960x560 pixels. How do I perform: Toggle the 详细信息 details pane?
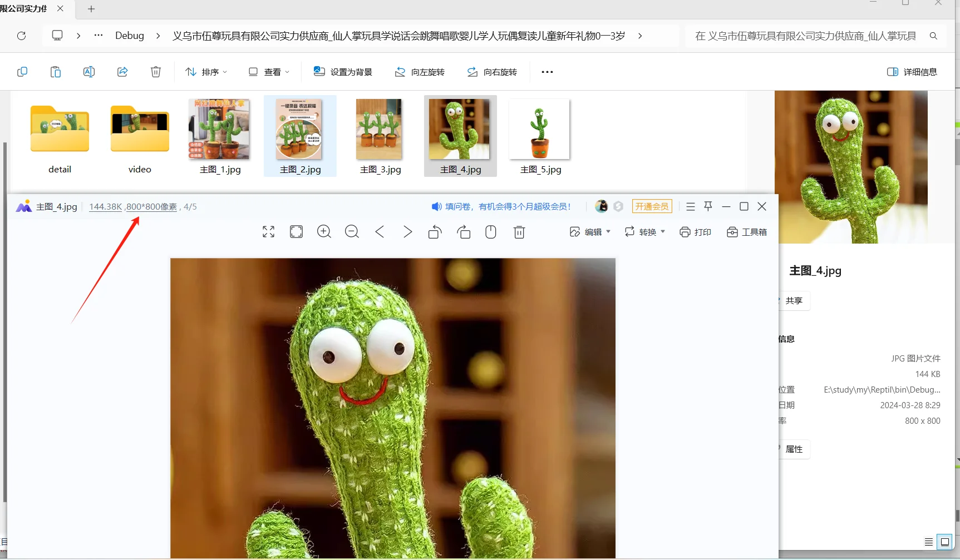(x=912, y=72)
